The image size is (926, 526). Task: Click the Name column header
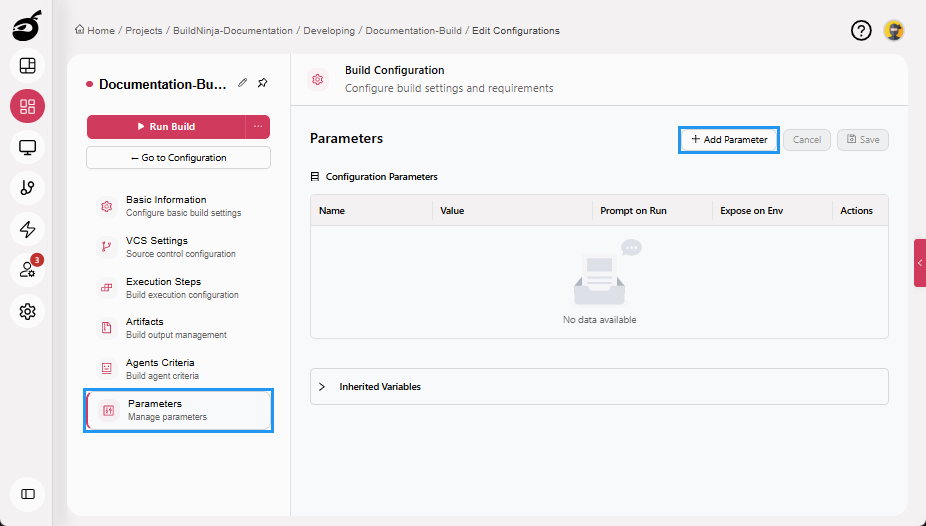[371, 211]
